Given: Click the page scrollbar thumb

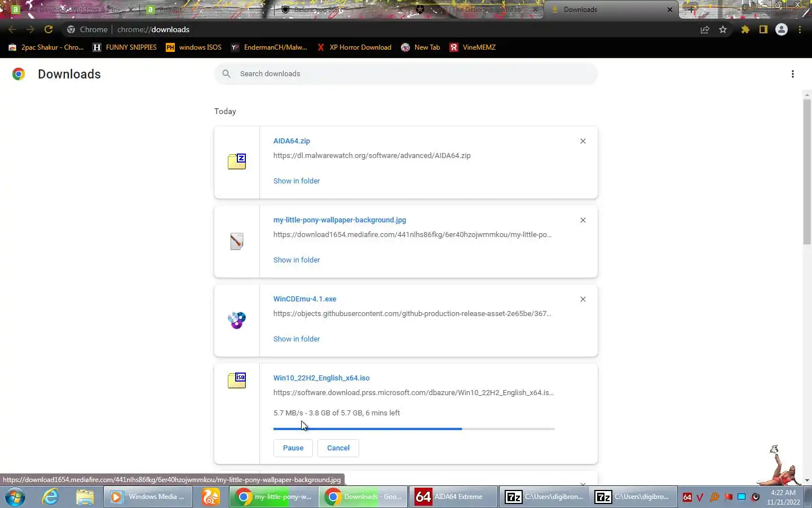Looking at the screenshot, I should pos(807,172).
